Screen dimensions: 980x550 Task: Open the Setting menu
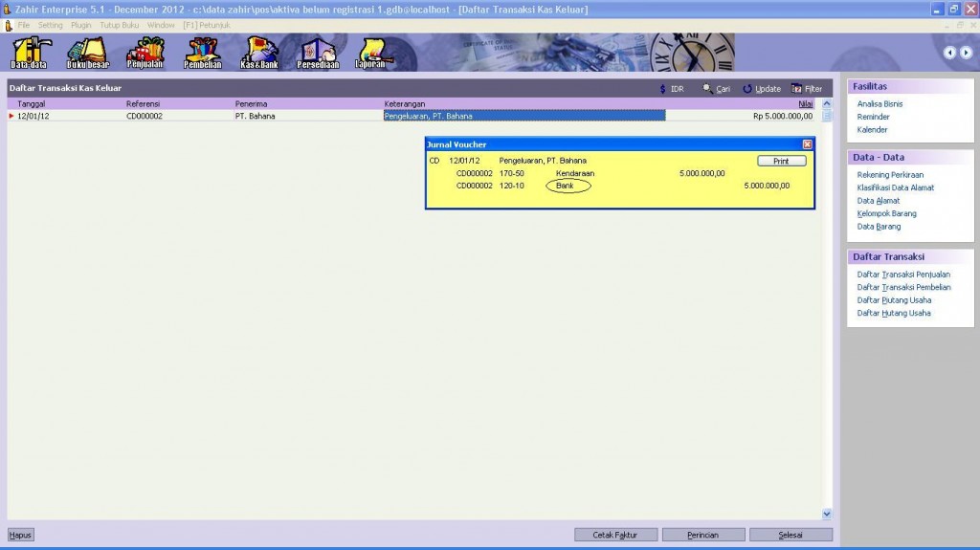(x=50, y=24)
